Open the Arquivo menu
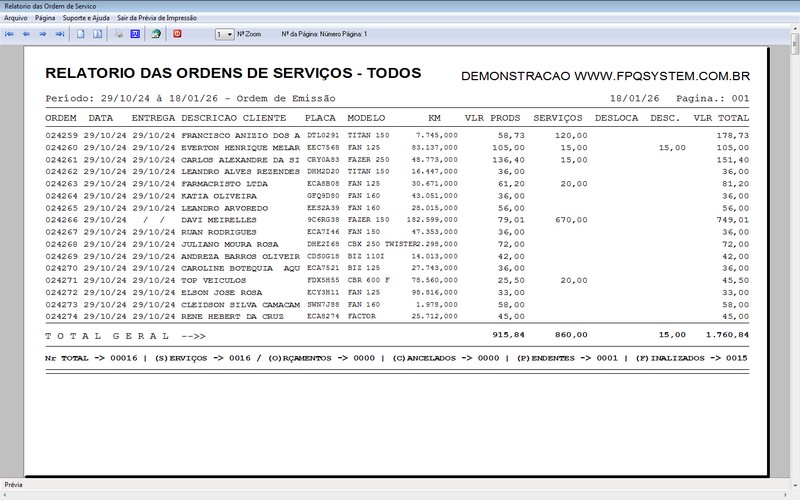Screen dimensions: 800x500 (16, 18)
